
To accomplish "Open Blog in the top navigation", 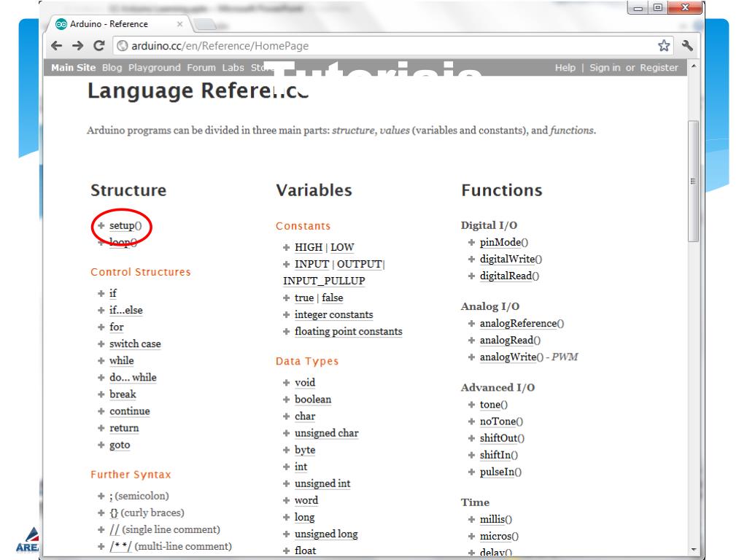I will (x=112, y=68).
